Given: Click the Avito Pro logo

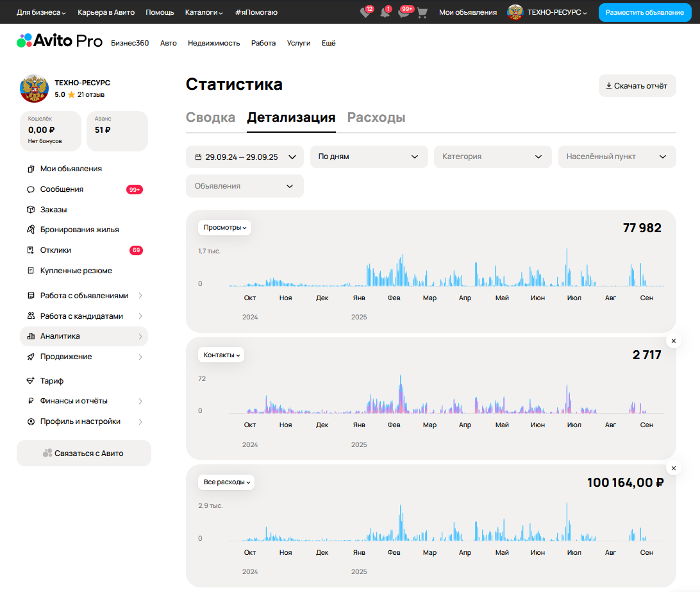Looking at the screenshot, I should (x=60, y=40).
